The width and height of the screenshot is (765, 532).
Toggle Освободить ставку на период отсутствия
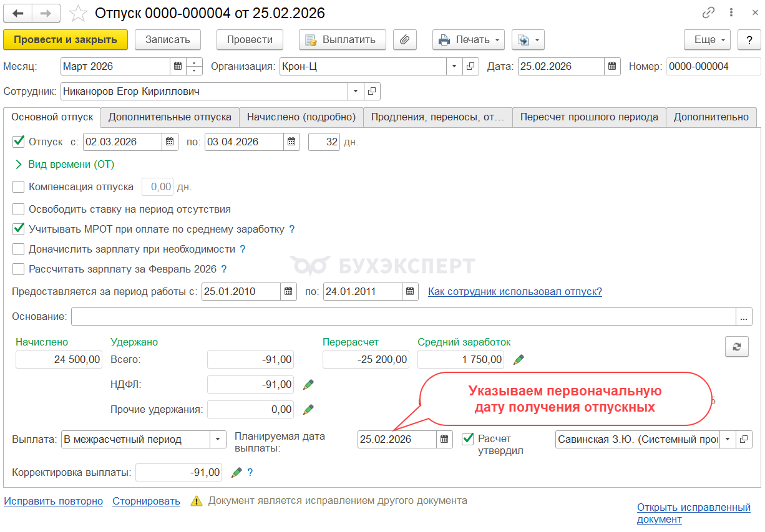click(19, 209)
